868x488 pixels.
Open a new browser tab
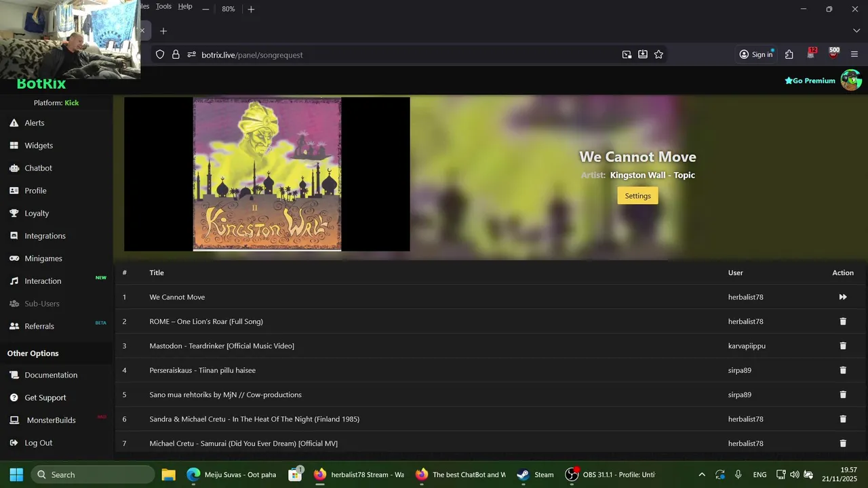coord(163,31)
